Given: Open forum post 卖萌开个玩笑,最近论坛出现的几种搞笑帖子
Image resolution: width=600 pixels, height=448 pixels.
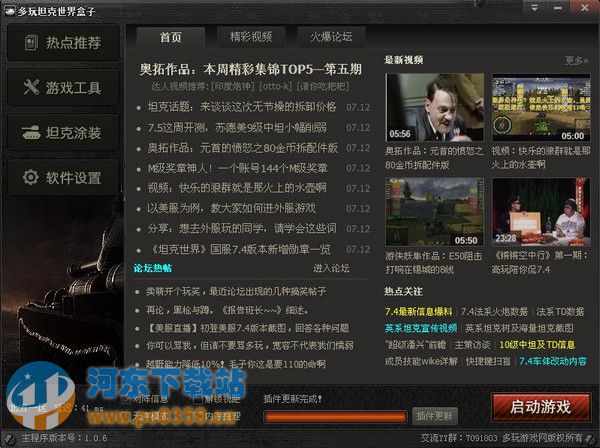Looking at the screenshot, I should (236, 292).
